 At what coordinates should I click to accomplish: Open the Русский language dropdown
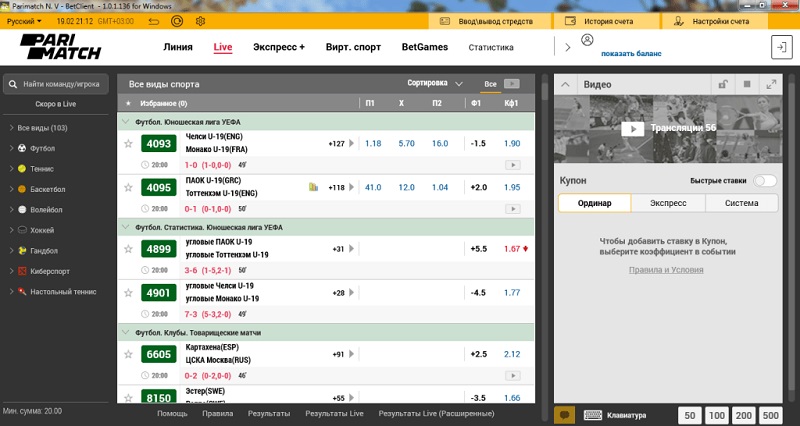tap(25, 20)
